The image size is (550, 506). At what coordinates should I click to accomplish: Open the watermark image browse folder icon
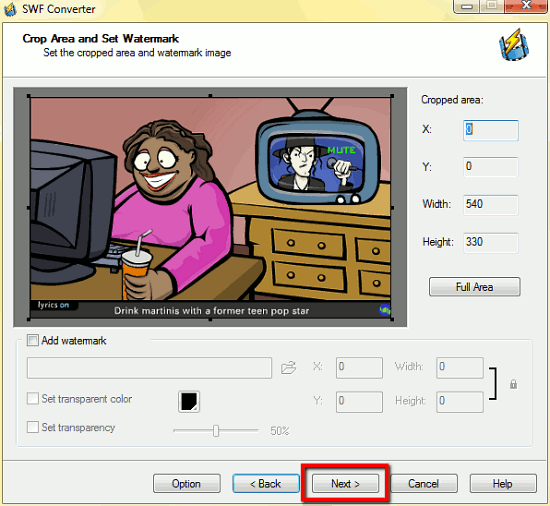[x=289, y=367]
